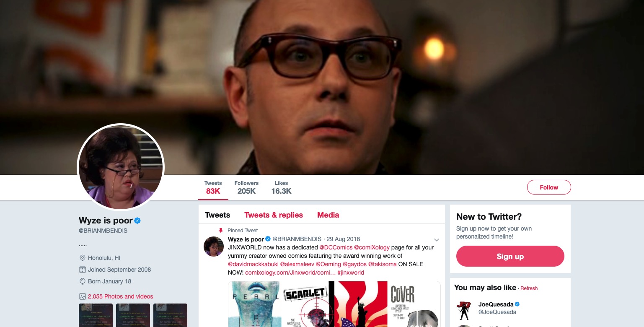Click the balloon icon beside Born January 18
This screenshot has height=327, width=644.
click(x=83, y=281)
